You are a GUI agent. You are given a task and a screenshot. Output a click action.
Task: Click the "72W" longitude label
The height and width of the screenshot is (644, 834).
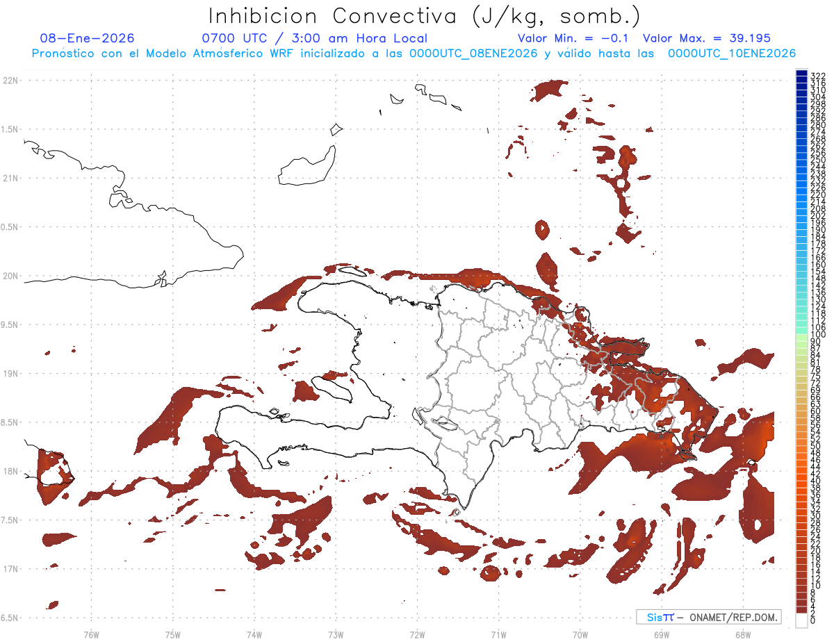(x=417, y=634)
